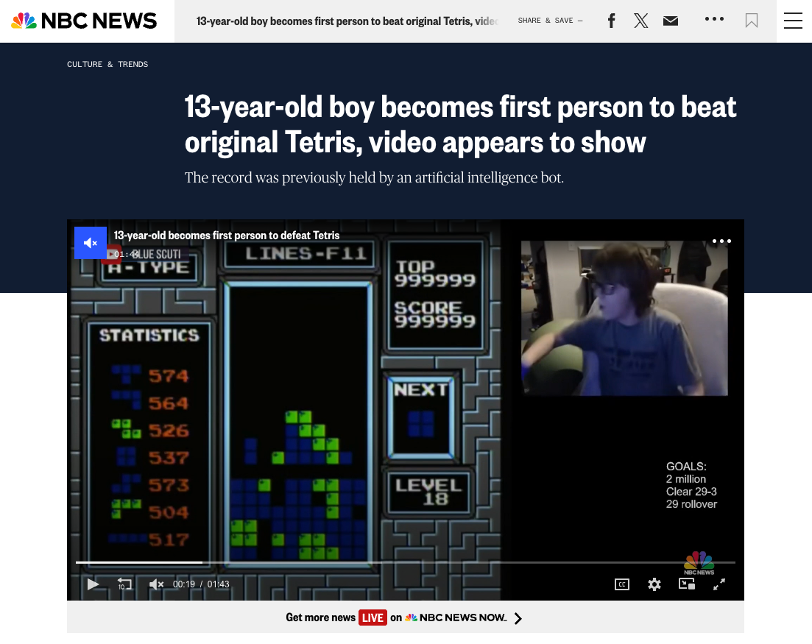Enter fullscreen video mode
Image resolution: width=812 pixels, height=644 pixels.
[x=719, y=584]
